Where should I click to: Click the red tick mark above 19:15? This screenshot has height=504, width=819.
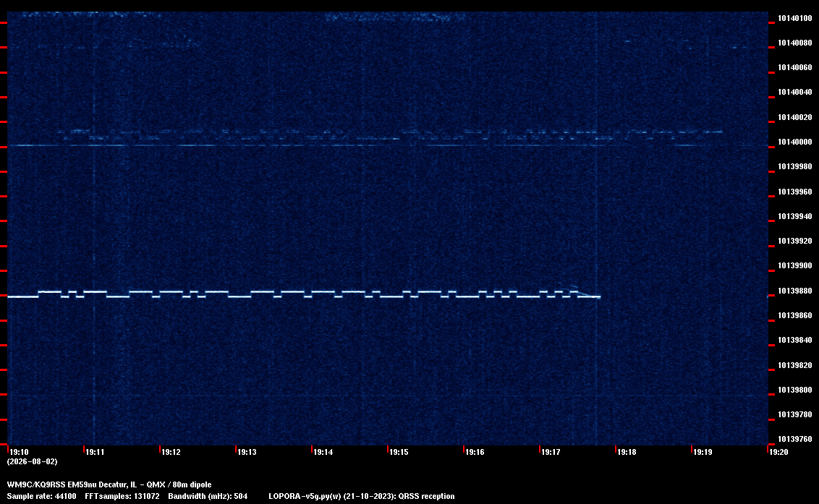pyautogui.click(x=388, y=448)
